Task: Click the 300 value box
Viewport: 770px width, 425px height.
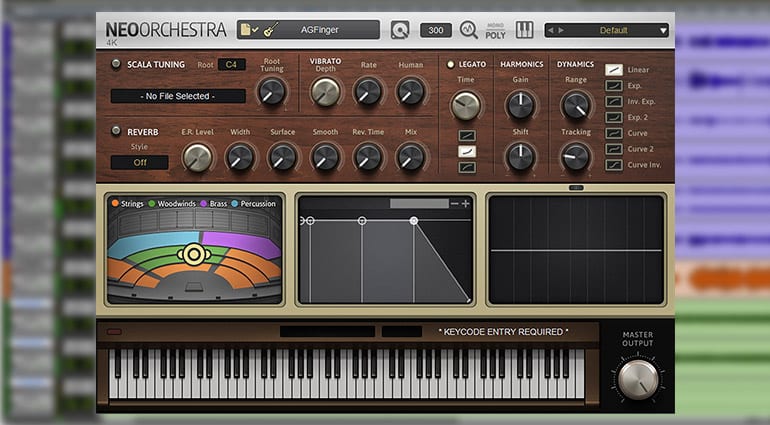Action: pyautogui.click(x=436, y=30)
